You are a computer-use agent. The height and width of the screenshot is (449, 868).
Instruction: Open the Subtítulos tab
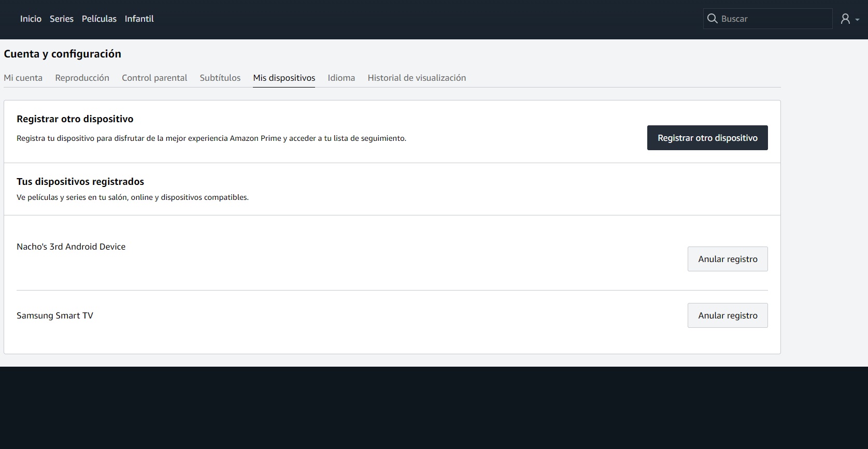[220, 78]
